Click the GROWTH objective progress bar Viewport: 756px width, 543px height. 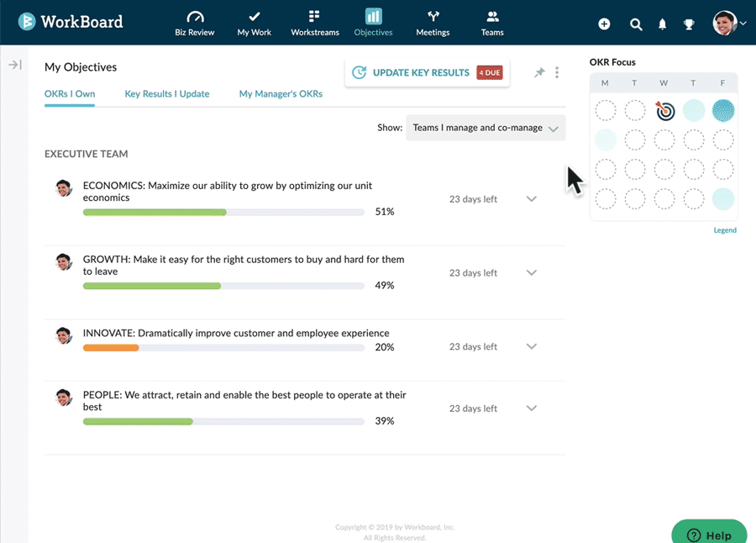[223, 286]
